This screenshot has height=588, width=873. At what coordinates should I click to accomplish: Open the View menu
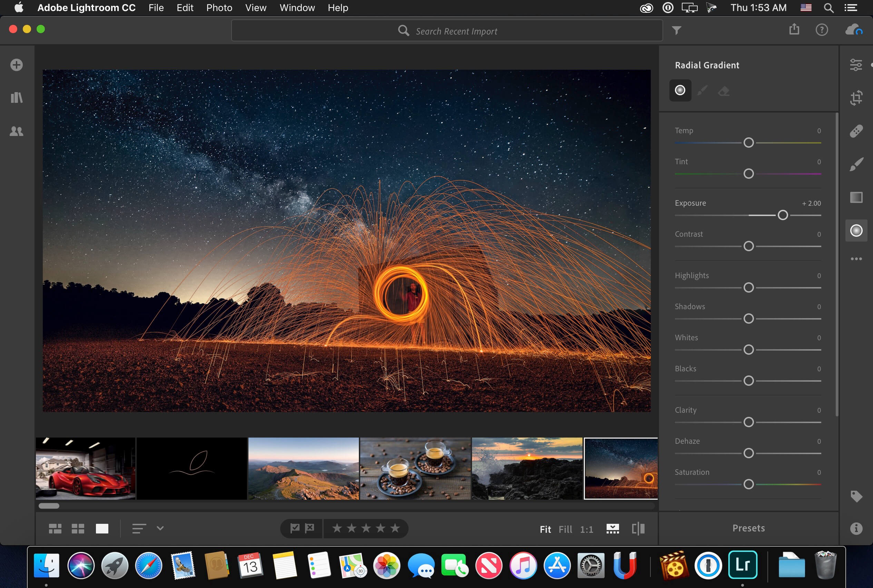point(256,7)
